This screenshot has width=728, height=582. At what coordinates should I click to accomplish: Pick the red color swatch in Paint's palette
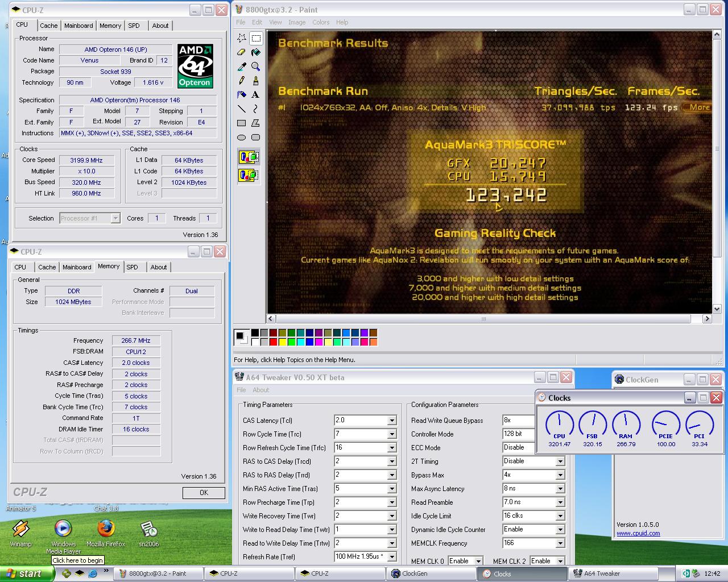[274, 342]
